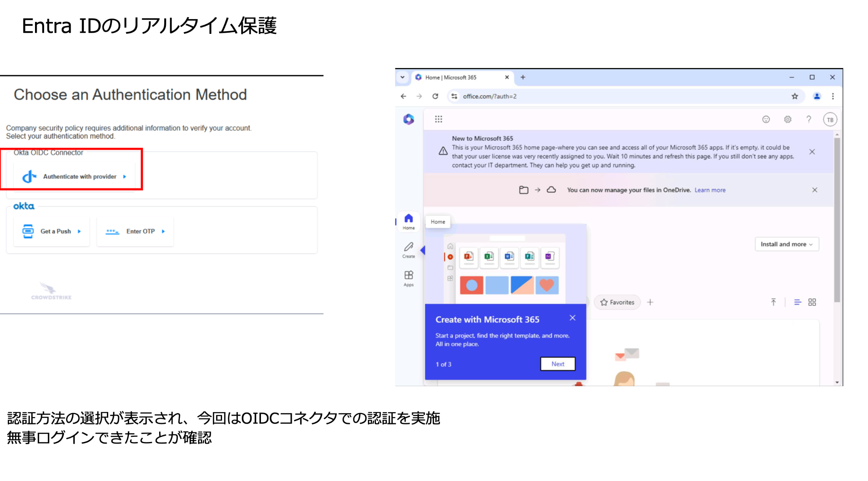Switch to grid view
This screenshot has width=868, height=481.
click(812, 302)
